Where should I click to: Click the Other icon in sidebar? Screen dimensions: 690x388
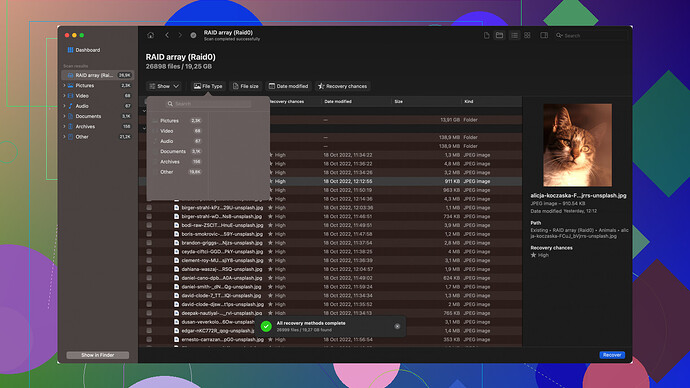[70, 137]
